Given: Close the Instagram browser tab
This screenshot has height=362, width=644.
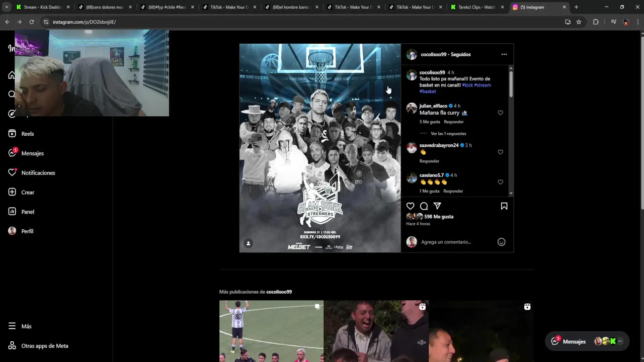Looking at the screenshot, I should [564, 7].
